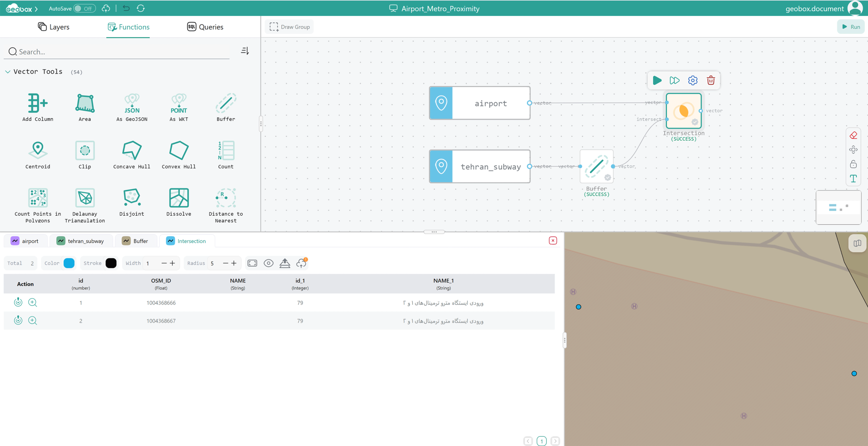Viewport: 868px width, 446px height.
Task: Switch to the Buffer results tab
Action: pyautogui.click(x=136, y=241)
